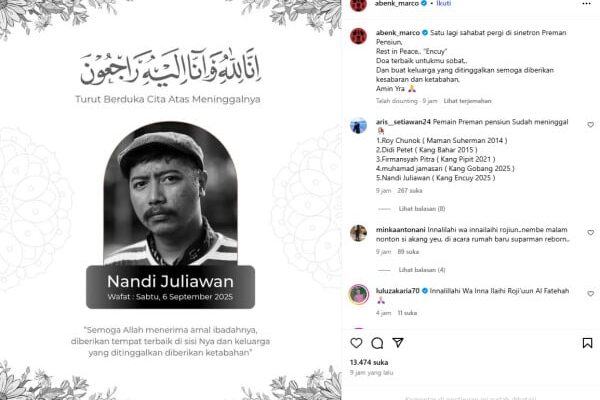The image size is (600, 400).
Task: Like luluzakaria70's comment heart
Action: pyautogui.click(x=590, y=294)
